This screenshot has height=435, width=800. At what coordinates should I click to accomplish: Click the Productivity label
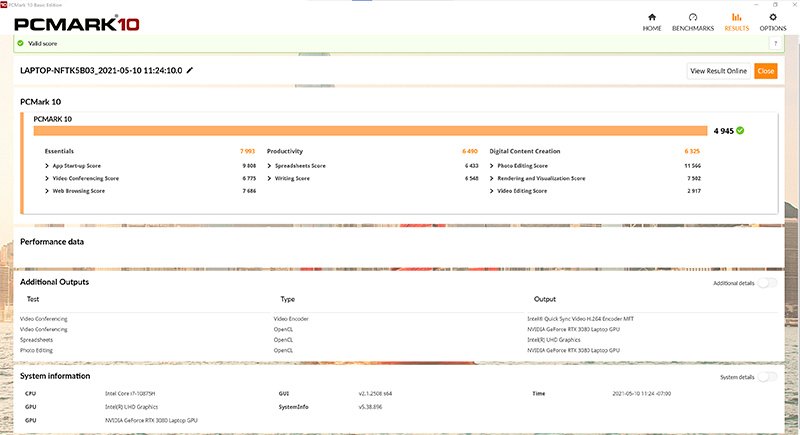[285, 151]
